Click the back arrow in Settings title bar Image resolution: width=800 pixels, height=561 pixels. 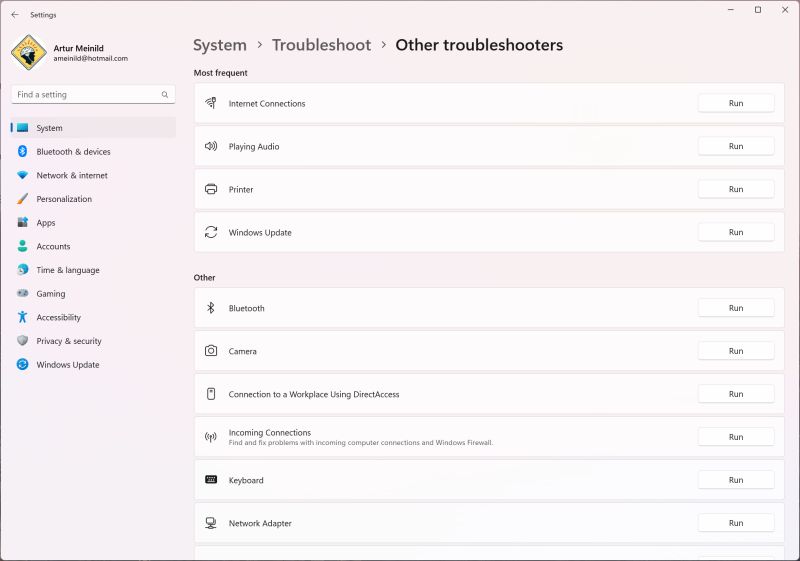[15, 15]
